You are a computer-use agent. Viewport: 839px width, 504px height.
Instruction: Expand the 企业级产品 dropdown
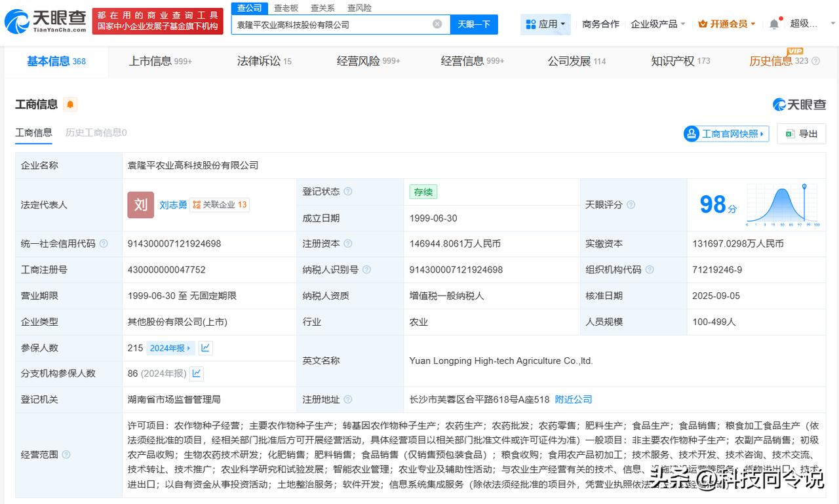(x=658, y=24)
